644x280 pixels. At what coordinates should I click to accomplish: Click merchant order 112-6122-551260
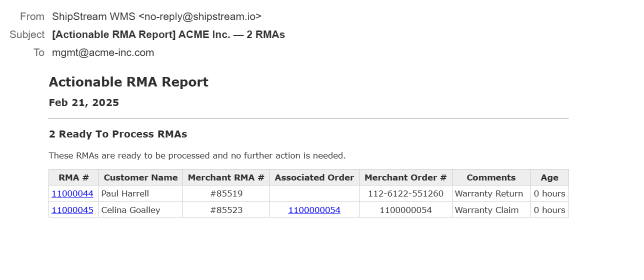405,193
